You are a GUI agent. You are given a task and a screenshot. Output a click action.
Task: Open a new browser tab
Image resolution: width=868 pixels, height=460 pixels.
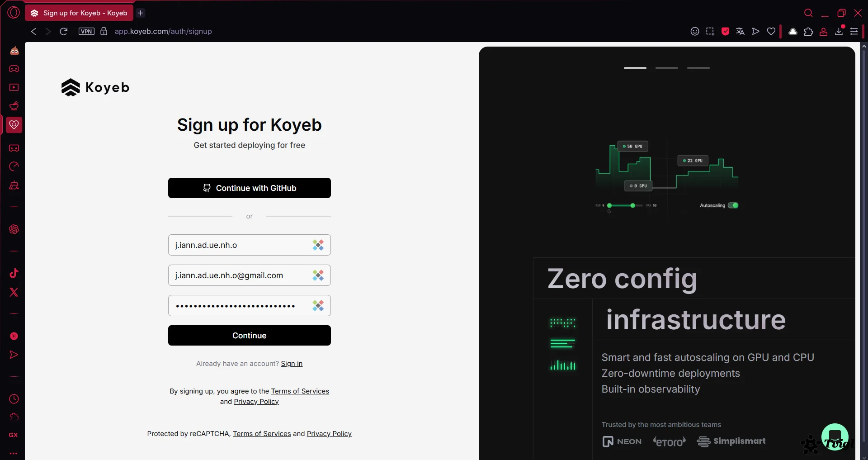pyautogui.click(x=141, y=13)
